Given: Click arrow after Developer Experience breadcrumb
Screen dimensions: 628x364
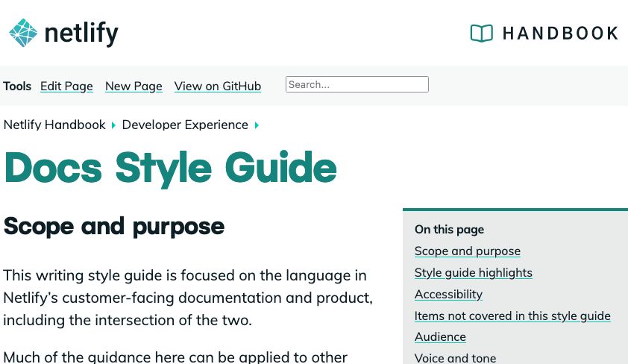Looking at the screenshot, I should coord(257,125).
